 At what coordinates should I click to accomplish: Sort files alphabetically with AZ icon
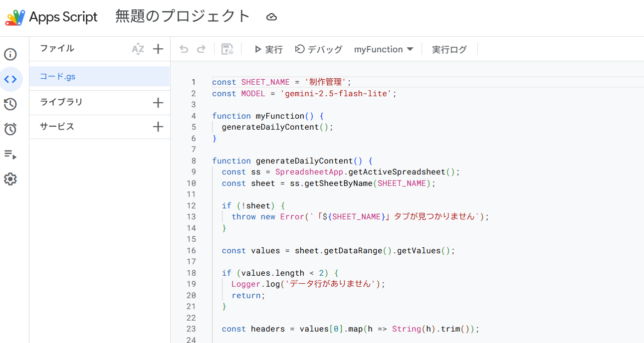(x=138, y=49)
